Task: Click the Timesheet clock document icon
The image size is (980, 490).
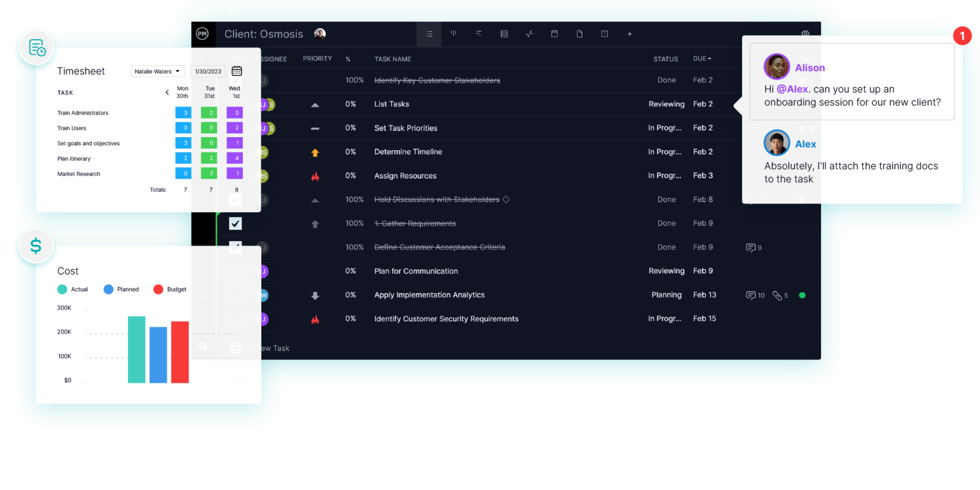Action: [x=37, y=48]
